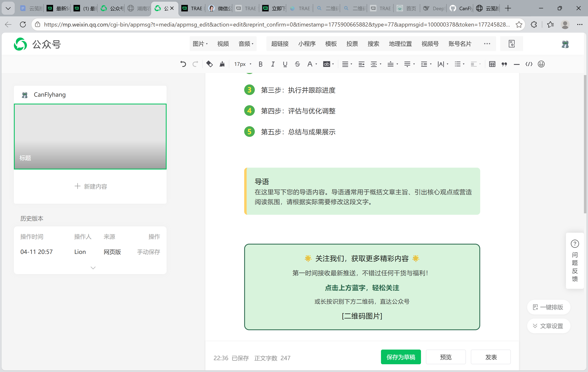Image resolution: width=588 pixels, height=372 pixels.
Task: Click the 预览 button
Action: point(446,357)
